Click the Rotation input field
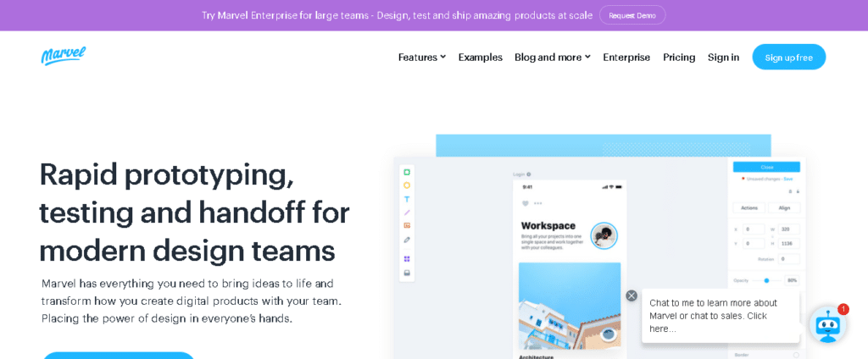This screenshot has width=868, height=359. [789, 259]
